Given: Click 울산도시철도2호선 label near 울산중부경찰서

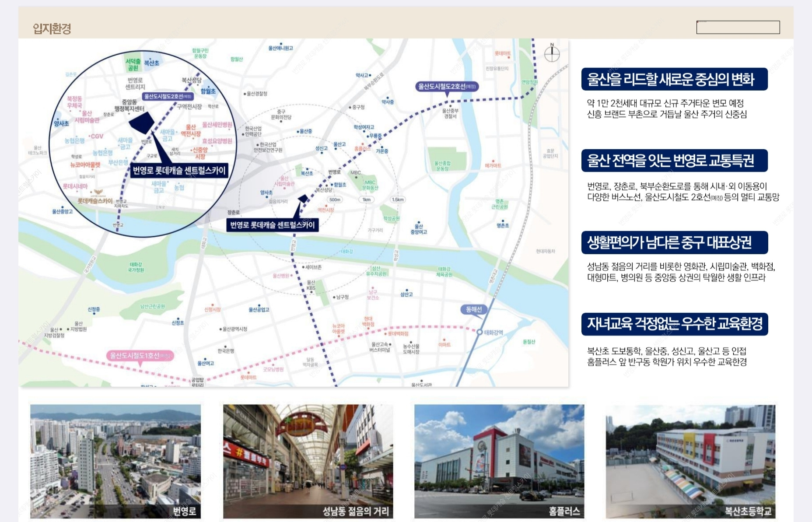Looking at the screenshot, I should click(x=447, y=87).
